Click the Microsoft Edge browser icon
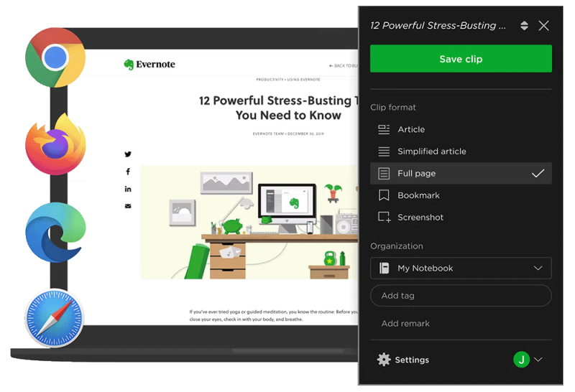Image resolution: width=575 pixels, height=392 pixels. [55, 233]
